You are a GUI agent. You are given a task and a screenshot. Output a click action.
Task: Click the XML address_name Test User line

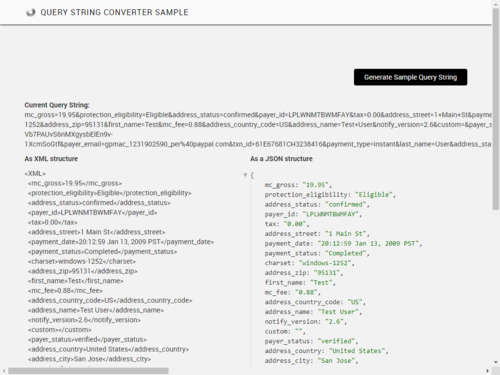pyautogui.click(x=96, y=310)
